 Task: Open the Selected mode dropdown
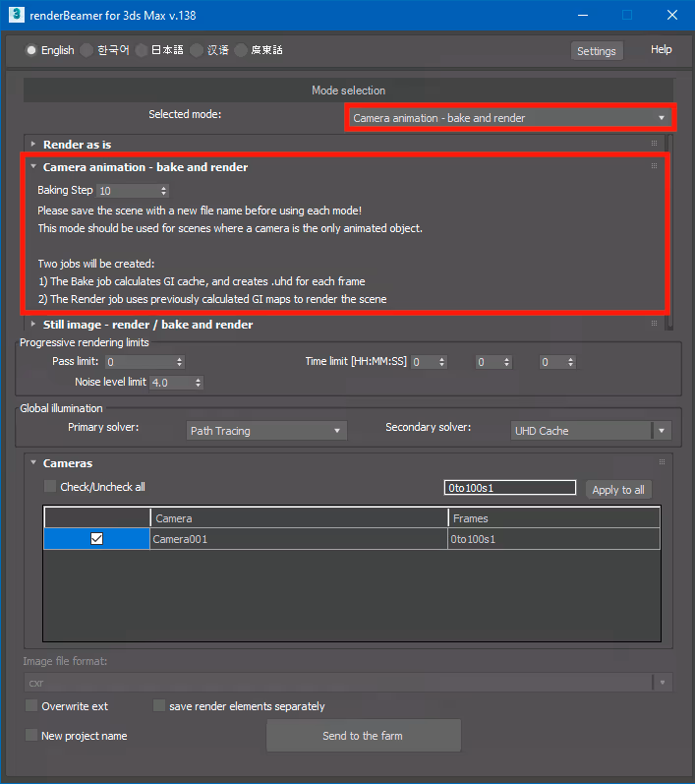tap(510, 118)
